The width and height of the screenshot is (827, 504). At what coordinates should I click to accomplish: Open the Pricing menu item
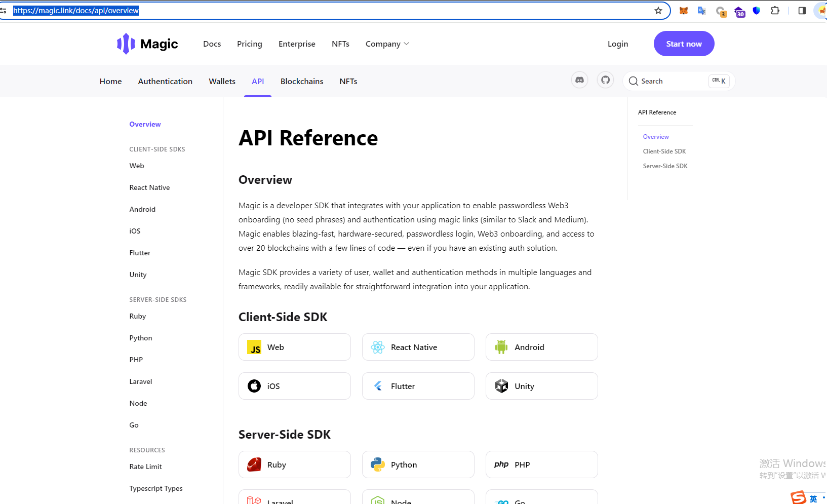(250, 44)
